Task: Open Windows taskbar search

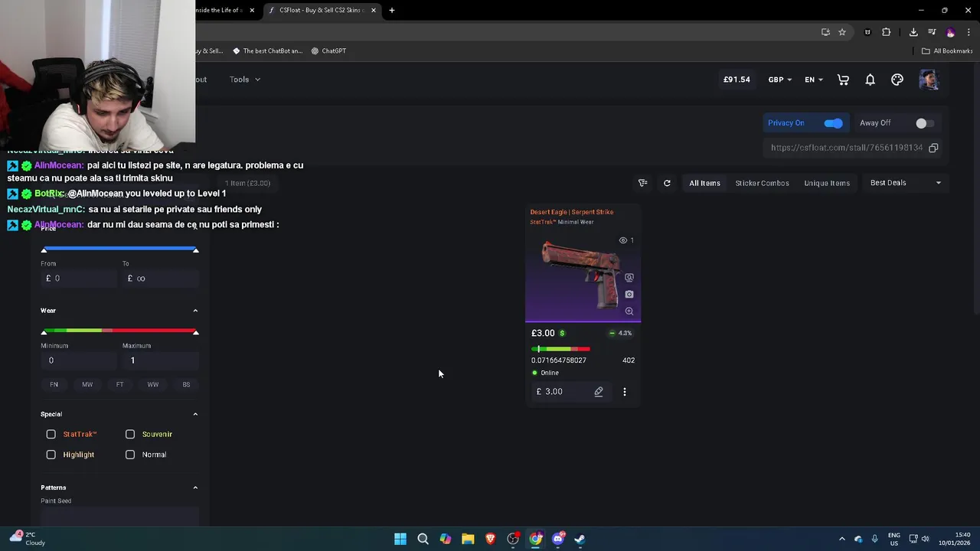Action: tap(423, 539)
